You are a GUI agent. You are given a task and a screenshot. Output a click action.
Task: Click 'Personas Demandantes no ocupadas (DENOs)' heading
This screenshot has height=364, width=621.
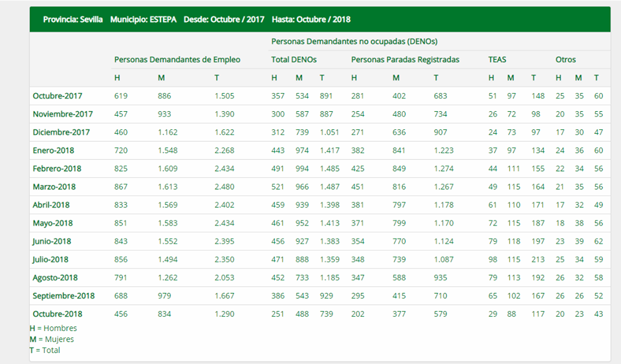pos(354,41)
